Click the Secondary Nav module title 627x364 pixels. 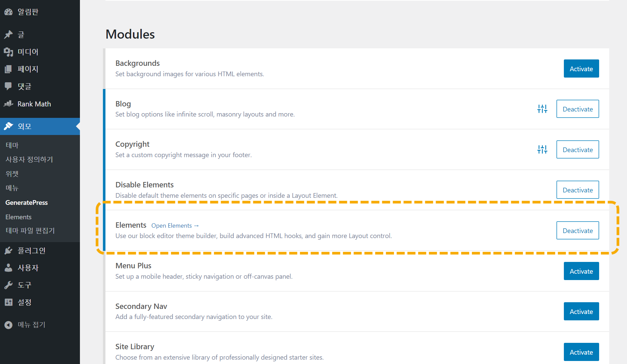pyautogui.click(x=141, y=306)
